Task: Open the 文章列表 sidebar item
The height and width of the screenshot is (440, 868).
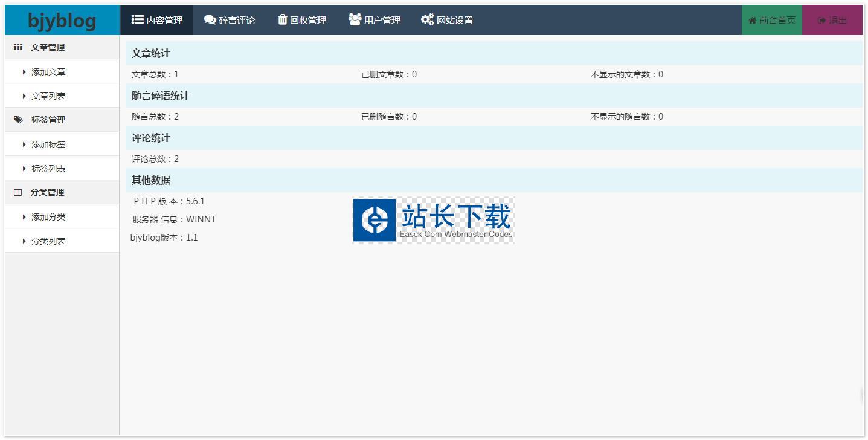Action: (48, 96)
